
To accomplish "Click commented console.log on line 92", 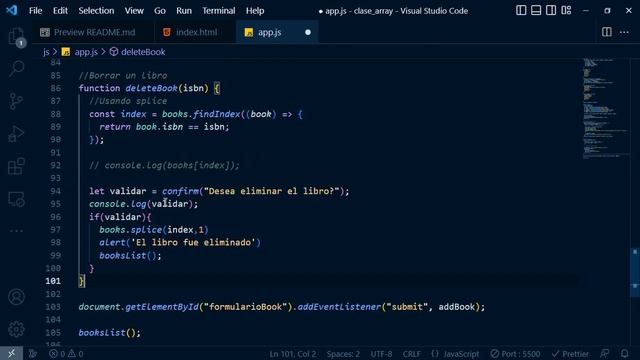I will point(164,165).
